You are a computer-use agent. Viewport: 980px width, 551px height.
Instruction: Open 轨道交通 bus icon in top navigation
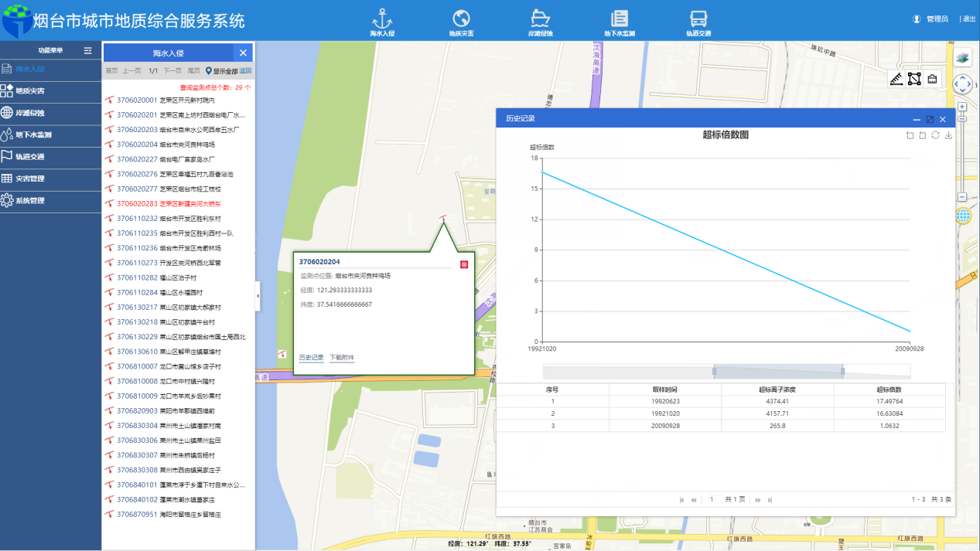698,19
